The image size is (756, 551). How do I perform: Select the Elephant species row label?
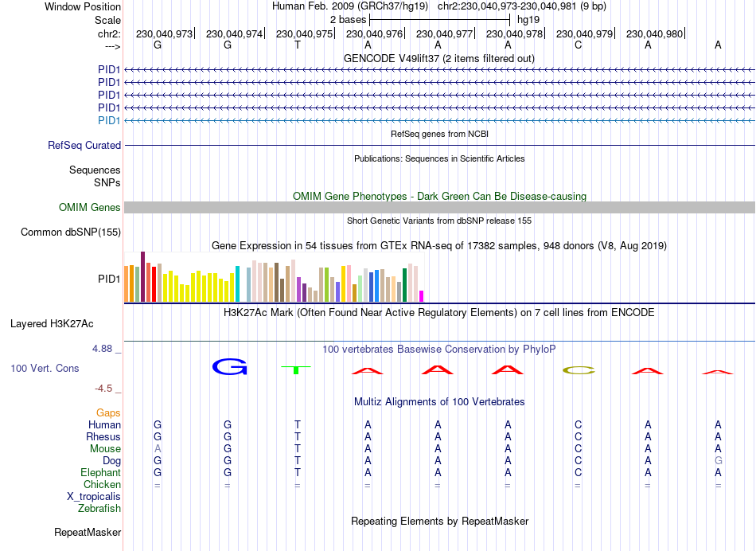pyautogui.click(x=101, y=472)
